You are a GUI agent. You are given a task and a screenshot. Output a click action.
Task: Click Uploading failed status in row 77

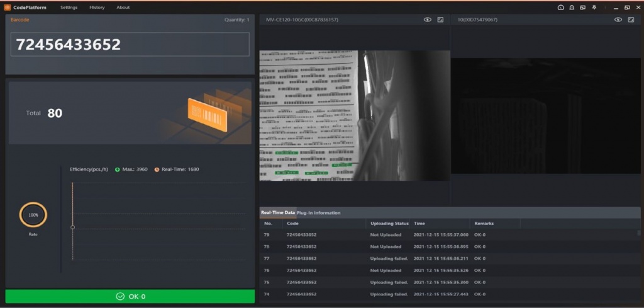[389, 259]
